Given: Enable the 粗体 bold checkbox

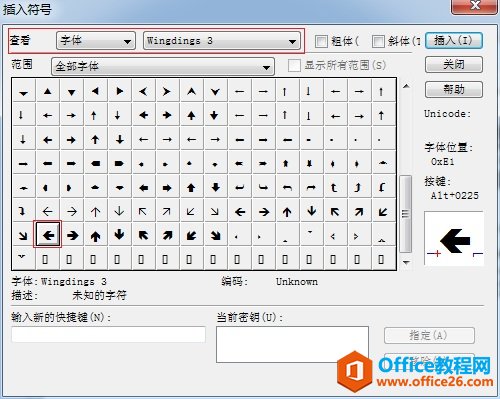Looking at the screenshot, I should pos(321,41).
